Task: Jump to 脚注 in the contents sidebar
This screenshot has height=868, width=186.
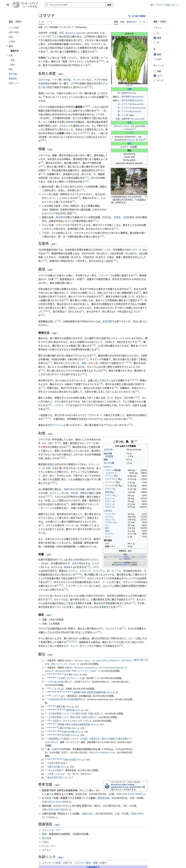Action: point(11,69)
